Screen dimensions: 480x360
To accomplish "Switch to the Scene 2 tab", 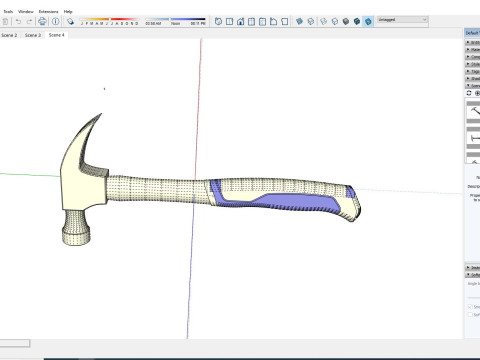I will [x=9, y=35].
